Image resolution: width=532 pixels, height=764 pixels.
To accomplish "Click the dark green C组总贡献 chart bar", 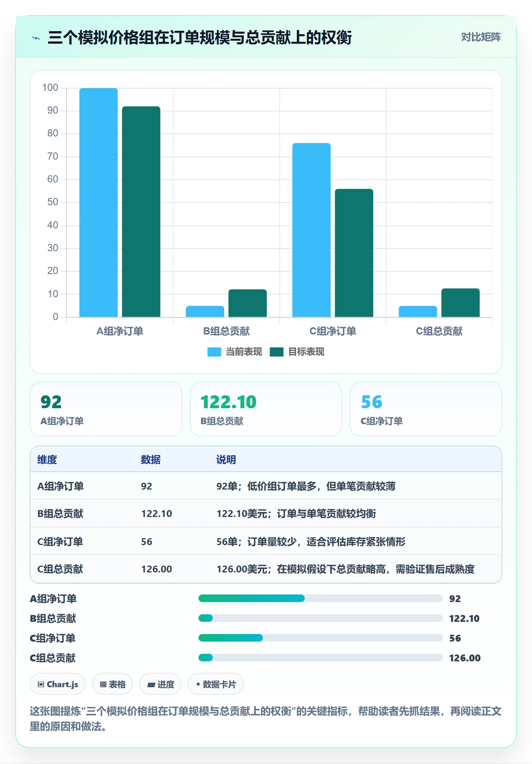I will click(460, 303).
